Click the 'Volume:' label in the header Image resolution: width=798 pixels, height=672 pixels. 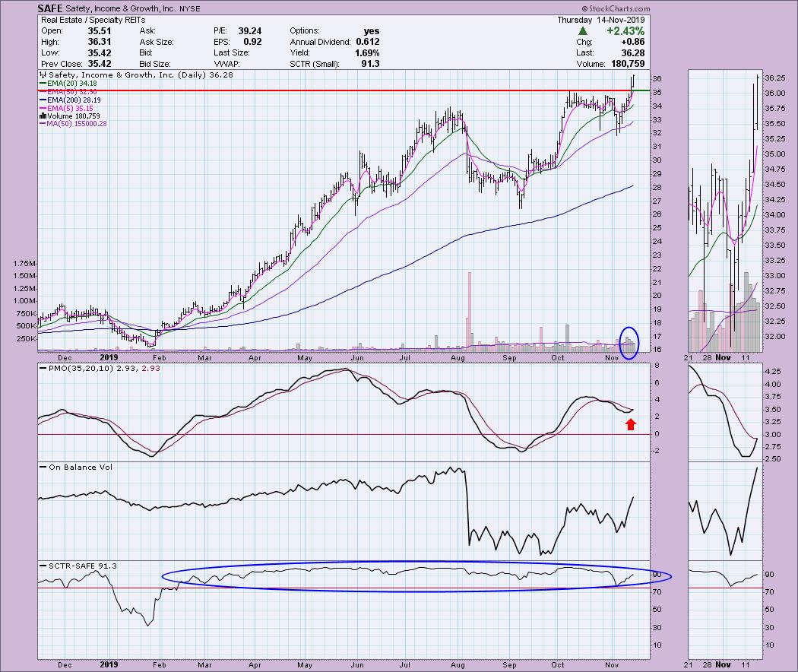point(591,64)
